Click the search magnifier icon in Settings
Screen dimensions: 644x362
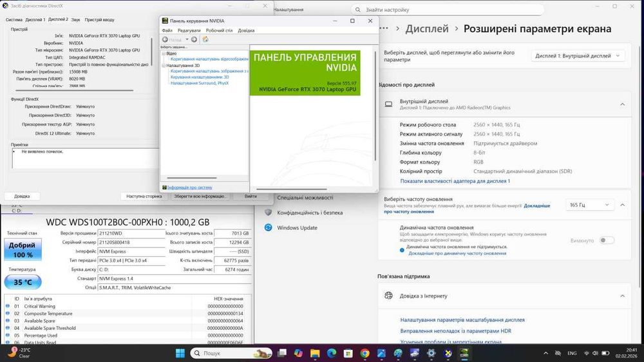(357, 10)
